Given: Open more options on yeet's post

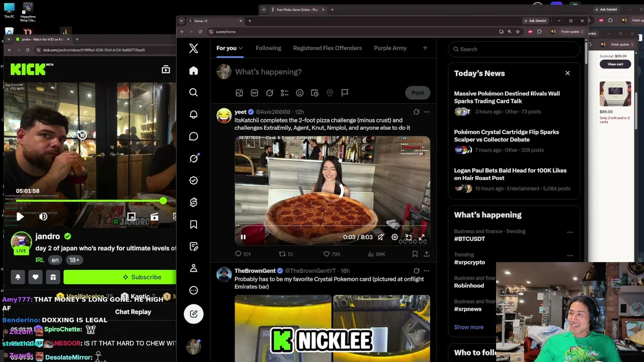Looking at the screenshot, I should coord(427,112).
